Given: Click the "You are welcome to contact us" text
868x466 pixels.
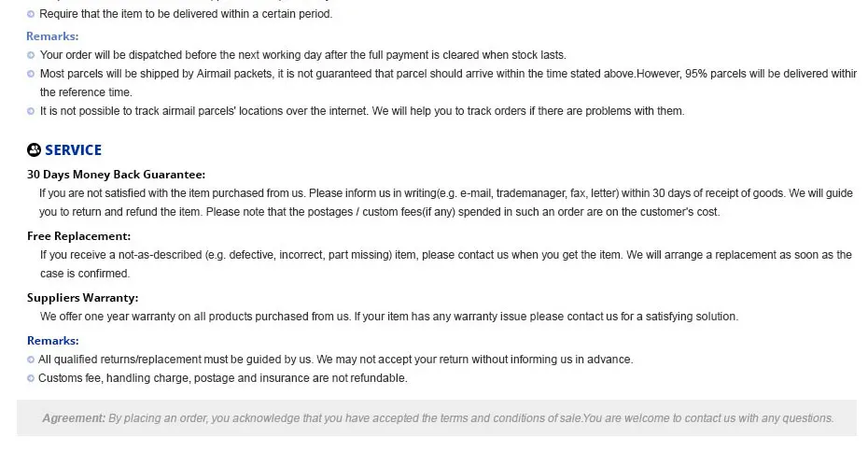Looking at the screenshot, I should pos(709,418).
